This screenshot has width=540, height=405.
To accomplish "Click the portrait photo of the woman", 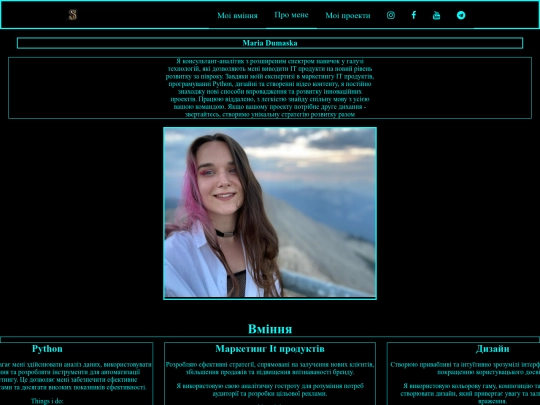I will pyautogui.click(x=270, y=213).
